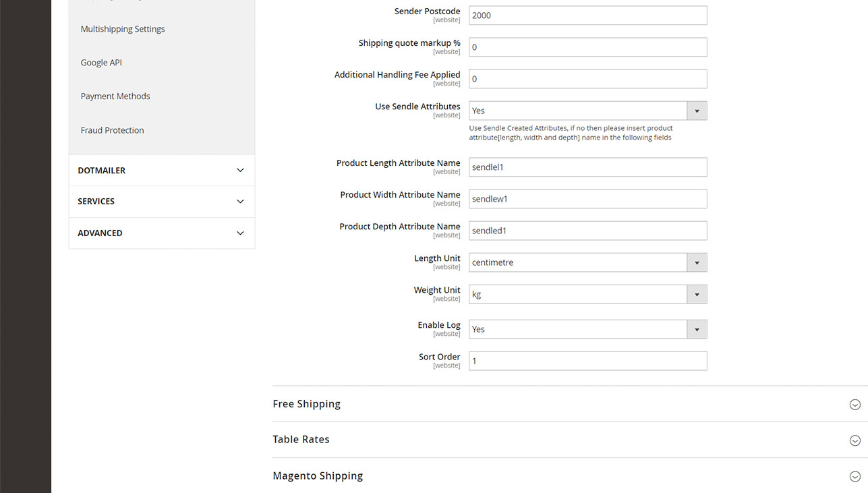Open Fraud Protection settings

[113, 130]
